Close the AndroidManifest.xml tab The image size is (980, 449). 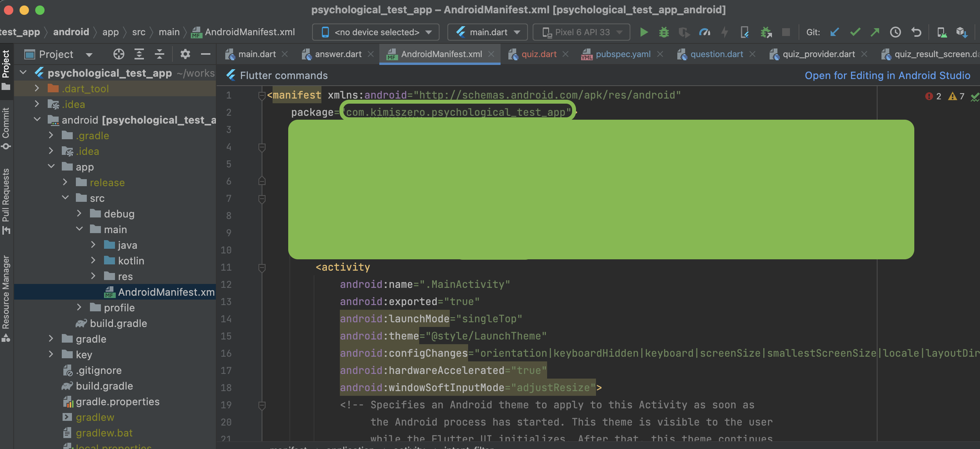coord(492,54)
